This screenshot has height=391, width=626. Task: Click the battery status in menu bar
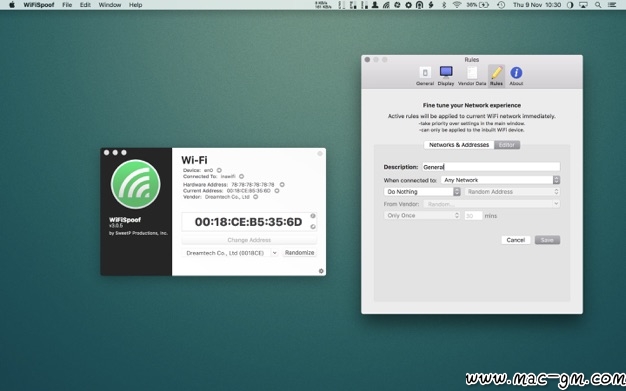pos(477,5)
